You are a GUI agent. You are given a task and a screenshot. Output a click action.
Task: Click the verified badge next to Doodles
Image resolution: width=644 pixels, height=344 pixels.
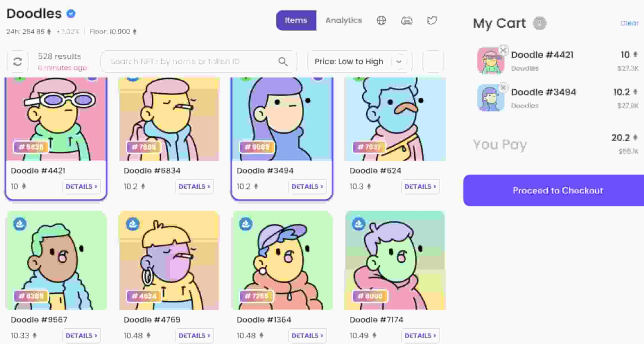pos(71,14)
